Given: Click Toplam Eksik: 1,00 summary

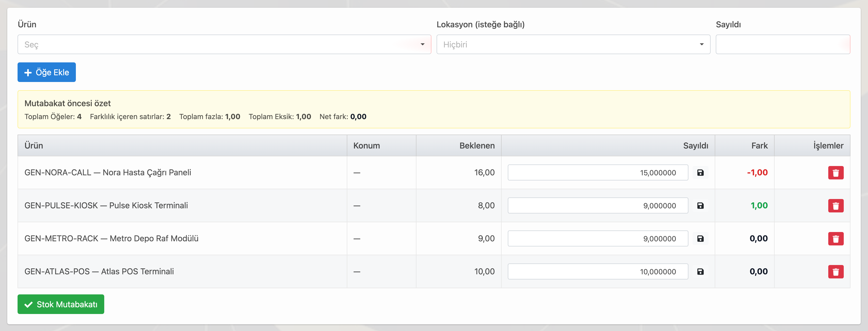Looking at the screenshot, I should tap(280, 117).
